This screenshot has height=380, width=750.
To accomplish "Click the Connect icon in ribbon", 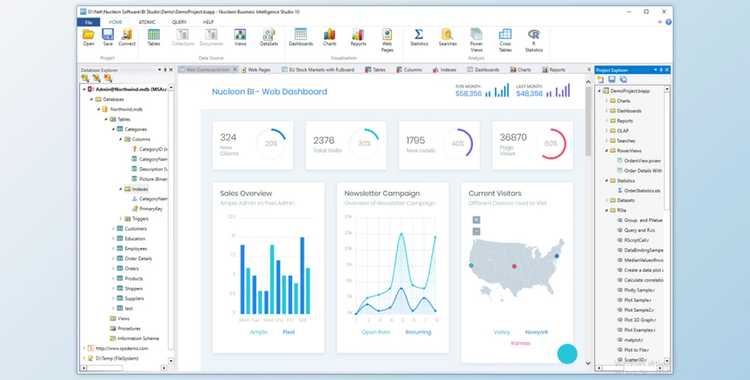I will coord(127,38).
